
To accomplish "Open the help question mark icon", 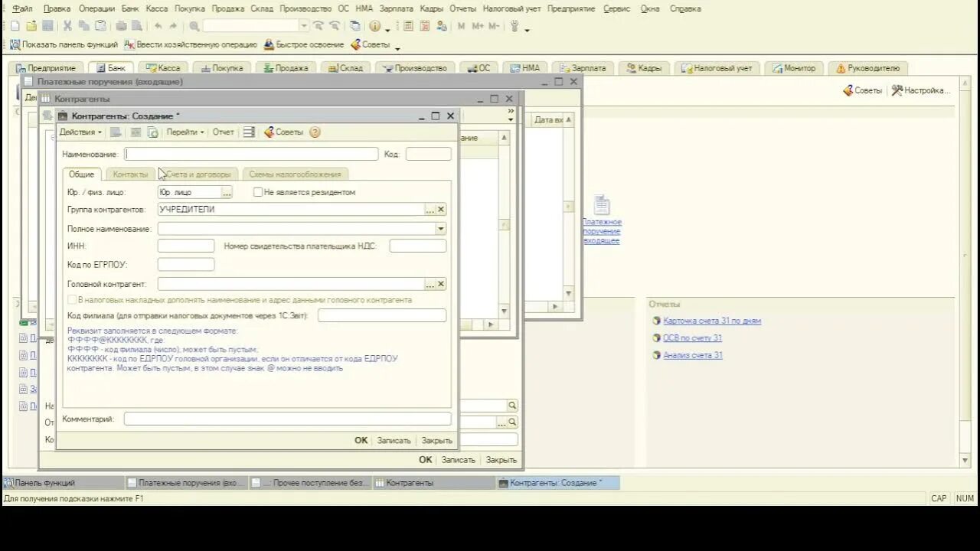I will click(315, 132).
